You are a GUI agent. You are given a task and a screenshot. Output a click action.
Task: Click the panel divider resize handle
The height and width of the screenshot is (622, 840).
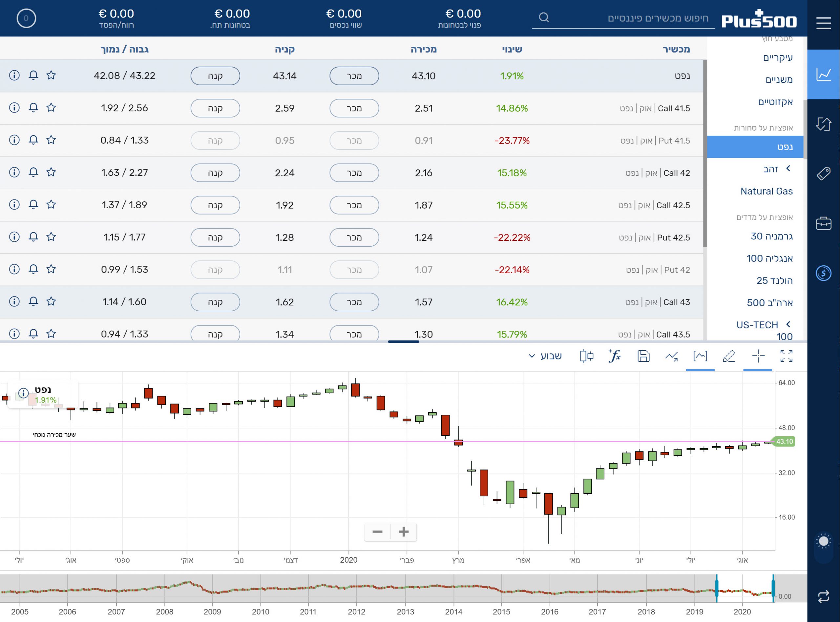coord(404,342)
